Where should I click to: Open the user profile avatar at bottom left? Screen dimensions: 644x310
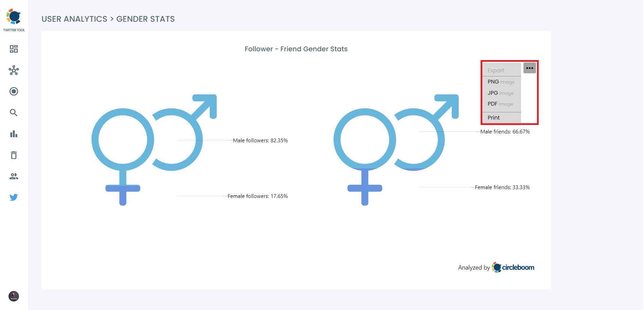[x=14, y=296]
